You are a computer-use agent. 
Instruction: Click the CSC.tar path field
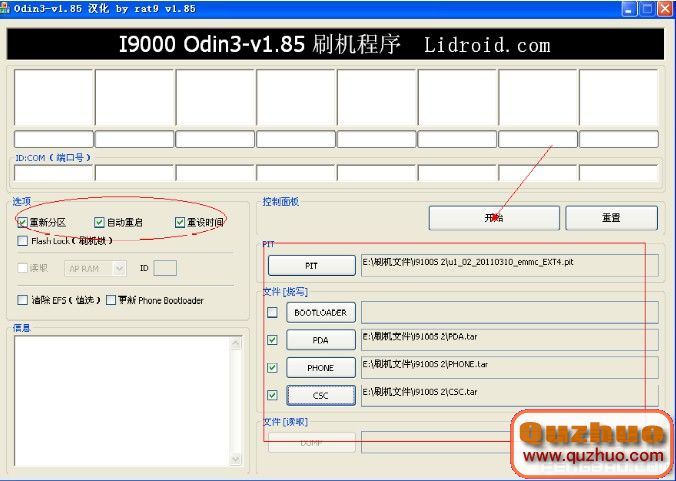(x=510, y=395)
